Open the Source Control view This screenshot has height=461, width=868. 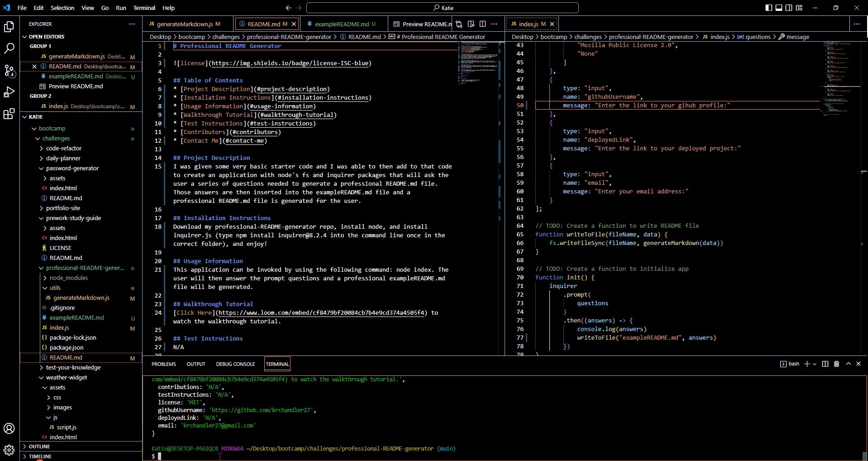[x=9, y=71]
